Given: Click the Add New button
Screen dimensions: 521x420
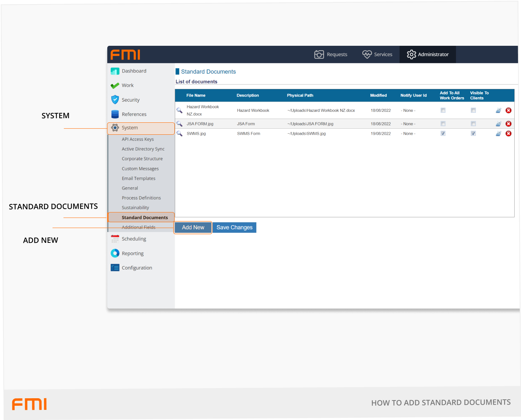Looking at the screenshot, I should click(193, 227).
